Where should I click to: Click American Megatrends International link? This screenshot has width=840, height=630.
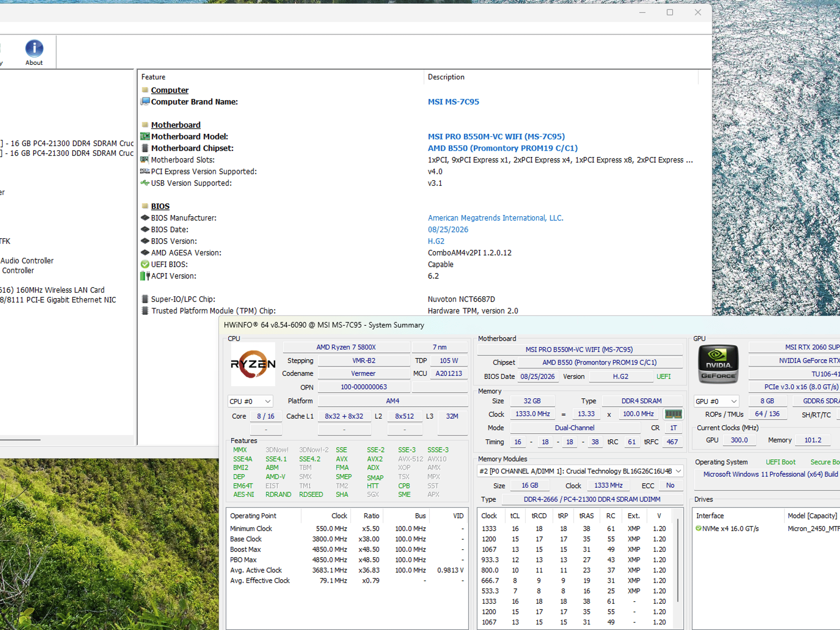(495, 218)
